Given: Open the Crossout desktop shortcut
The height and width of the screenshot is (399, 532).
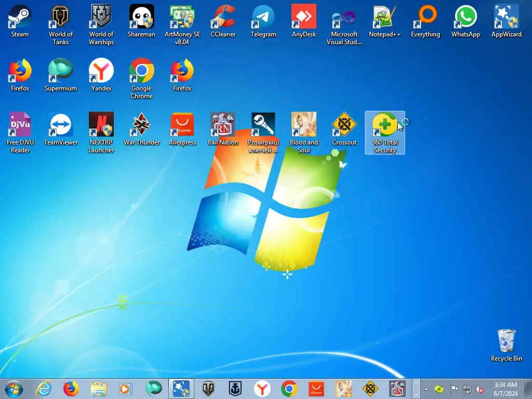Looking at the screenshot, I should click(x=344, y=129).
